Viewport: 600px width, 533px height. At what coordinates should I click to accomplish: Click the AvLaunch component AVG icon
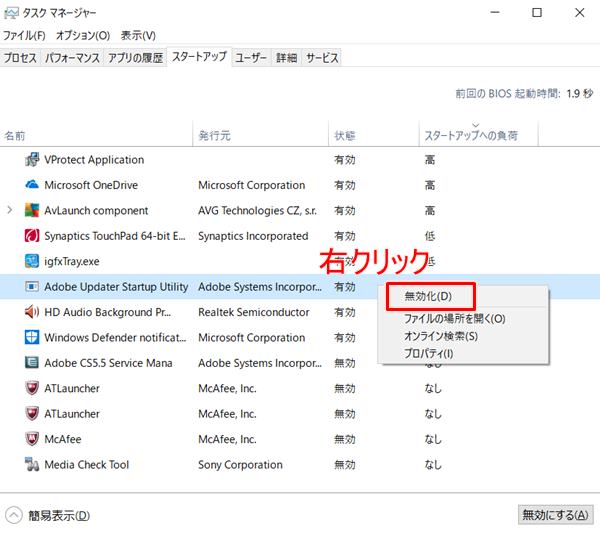32,210
